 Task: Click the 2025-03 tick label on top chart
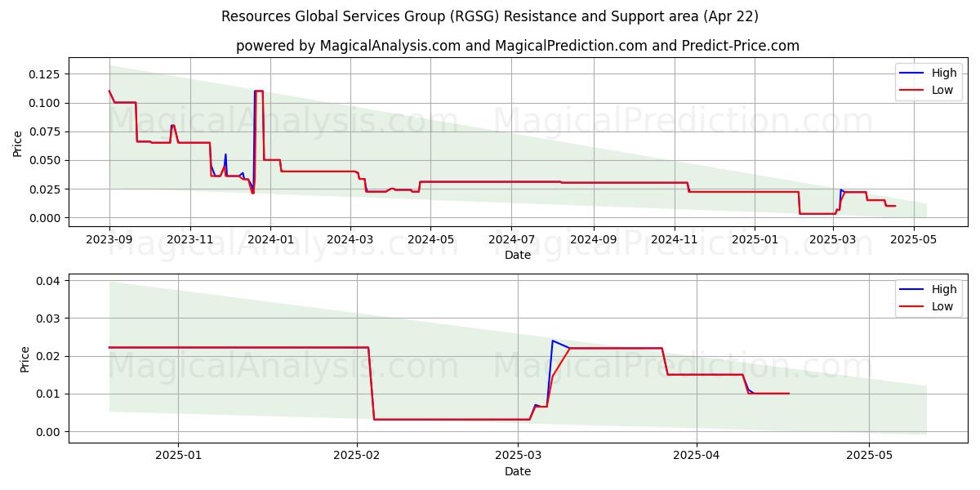833,239
